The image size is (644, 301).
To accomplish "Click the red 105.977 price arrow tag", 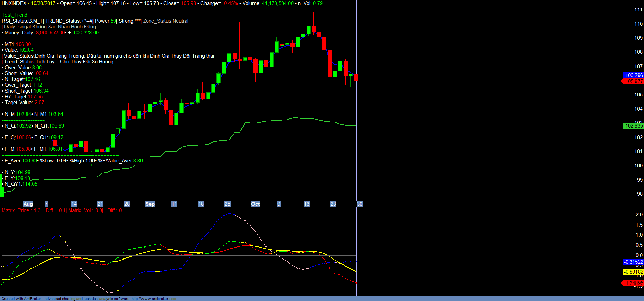I will [x=633, y=81].
